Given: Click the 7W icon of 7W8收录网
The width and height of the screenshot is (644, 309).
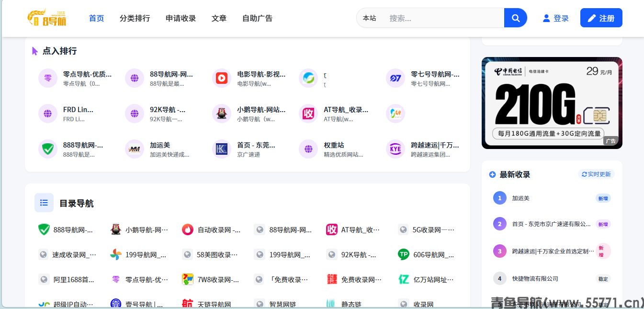Looking at the screenshot, I should [188, 279].
